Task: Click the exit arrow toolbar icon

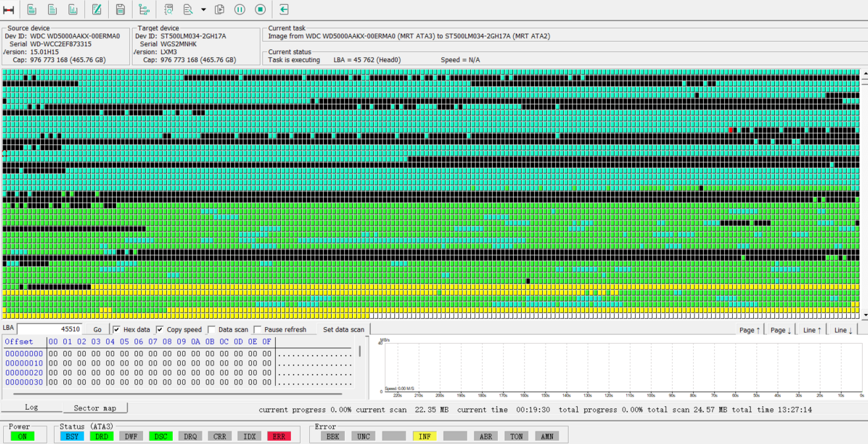Action: click(284, 9)
